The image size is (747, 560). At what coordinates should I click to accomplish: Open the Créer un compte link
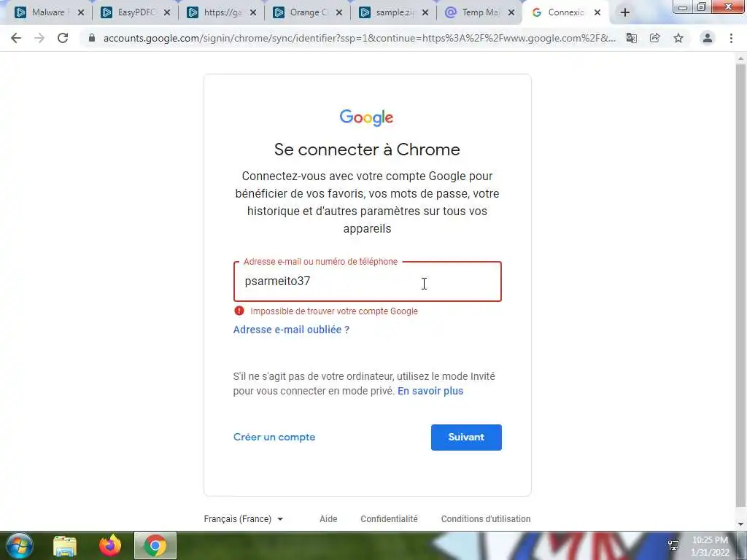coord(274,437)
